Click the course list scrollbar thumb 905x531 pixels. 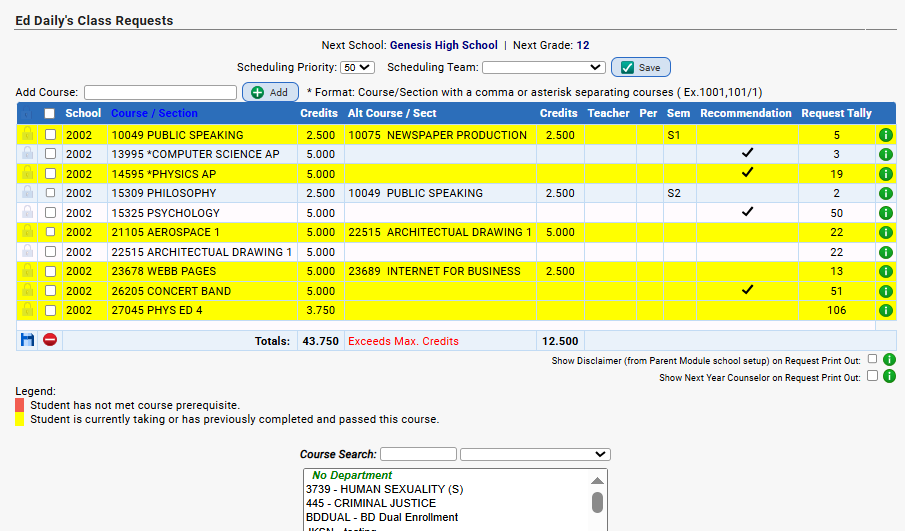tap(597, 502)
